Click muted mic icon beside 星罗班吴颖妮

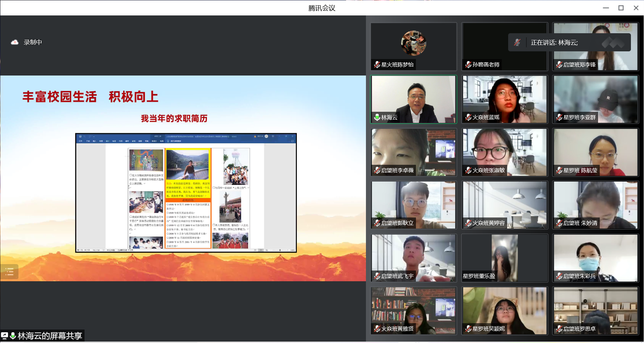(468, 329)
